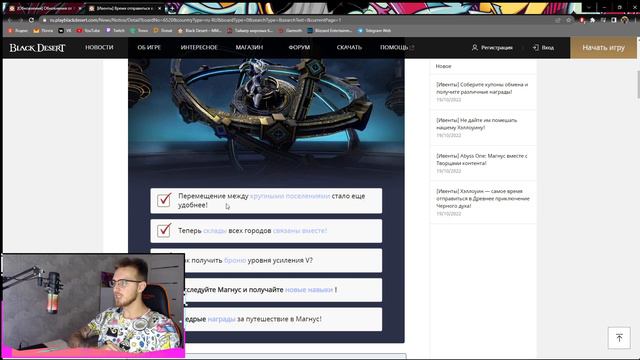This screenshot has height=360, width=640.
Task: Click the streamer webcam overlay
Action: point(93,306)
